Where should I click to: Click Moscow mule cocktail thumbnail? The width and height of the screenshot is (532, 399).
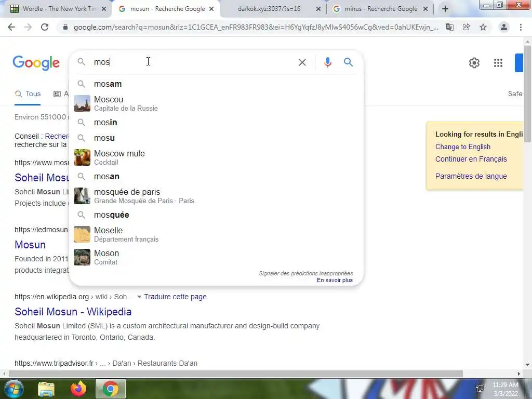(82, 157)
